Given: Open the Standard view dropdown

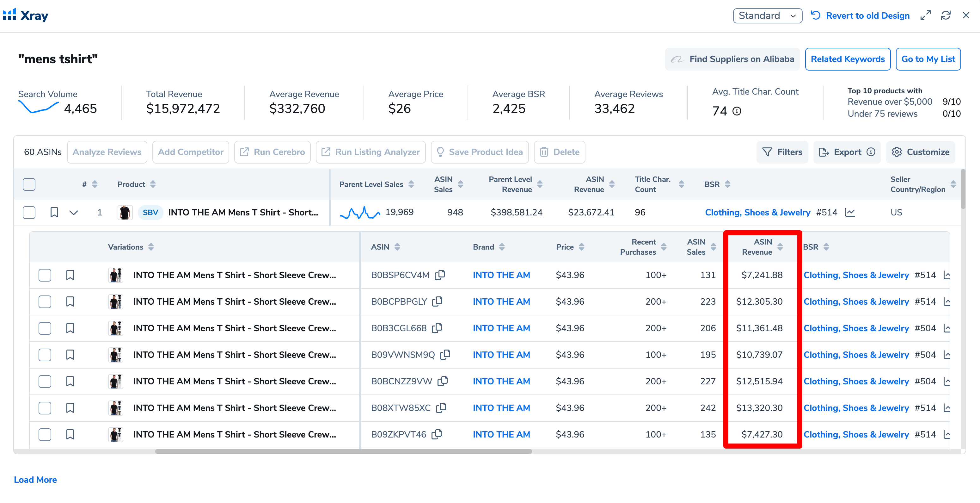Looking at the screenshot, I should point(767,16).
